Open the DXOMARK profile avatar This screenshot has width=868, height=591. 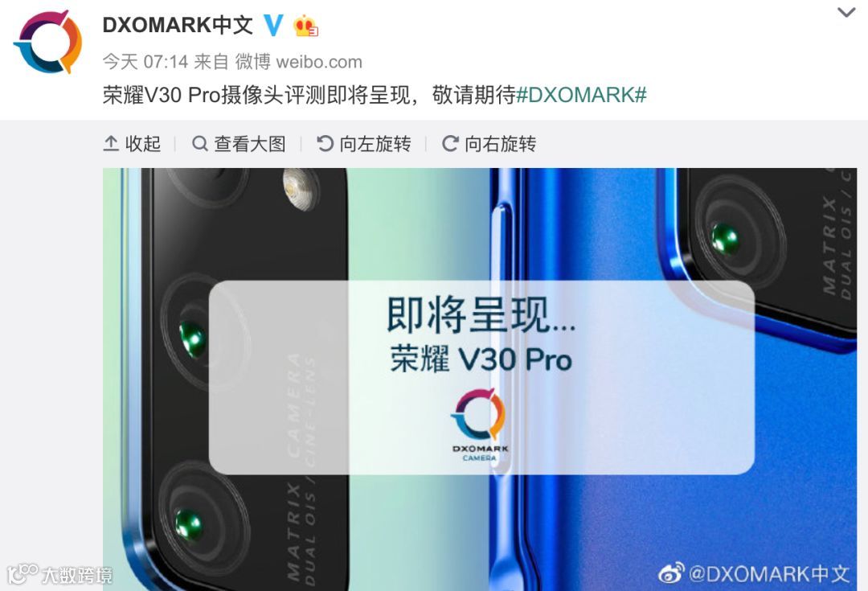(x=47, y=42)
